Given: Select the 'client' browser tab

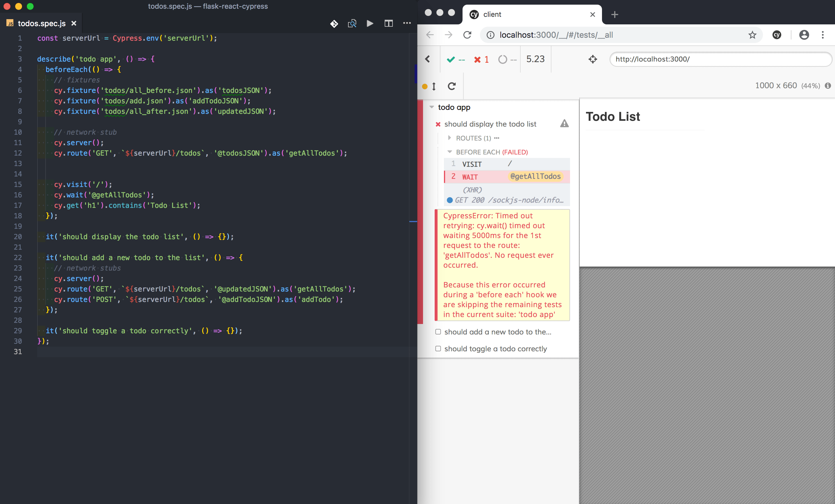Looking at the screenshot, I should (x=492, y=14).
